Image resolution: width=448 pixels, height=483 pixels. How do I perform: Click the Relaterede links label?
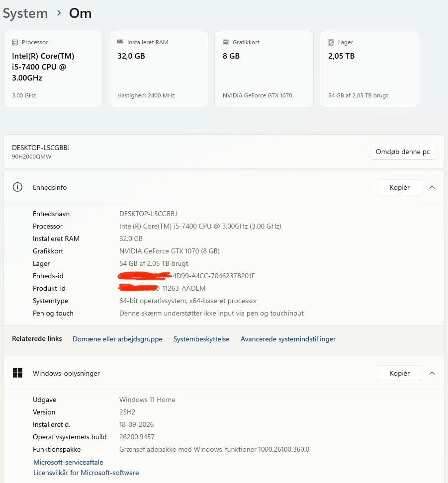[x=37, y=338]
